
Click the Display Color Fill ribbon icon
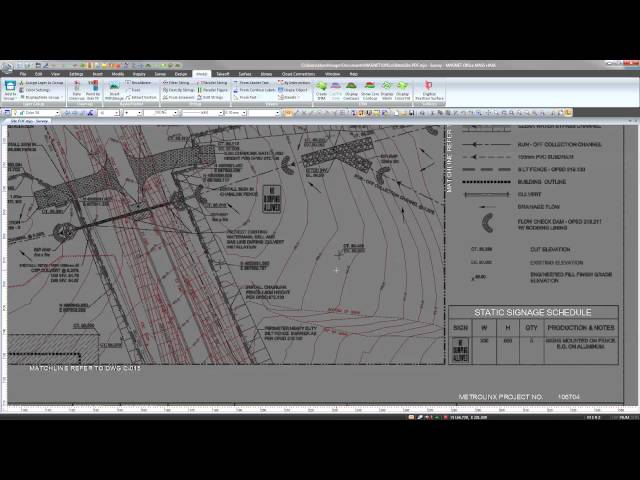[402, 90]
